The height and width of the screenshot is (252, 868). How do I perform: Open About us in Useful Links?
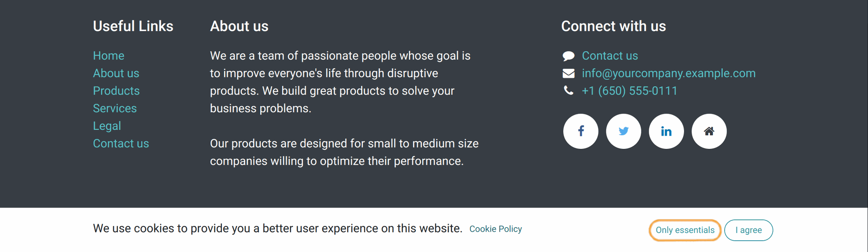(x=116, y=73)
